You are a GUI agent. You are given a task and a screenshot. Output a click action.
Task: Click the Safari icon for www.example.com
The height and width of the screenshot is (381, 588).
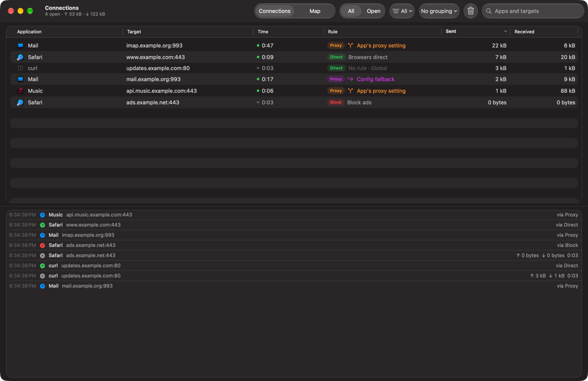20,57
